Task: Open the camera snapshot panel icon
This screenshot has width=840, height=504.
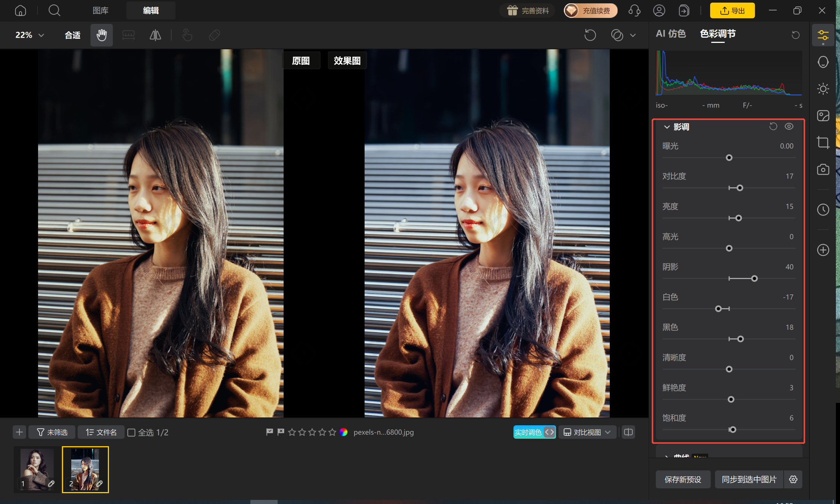Action: 823,169
